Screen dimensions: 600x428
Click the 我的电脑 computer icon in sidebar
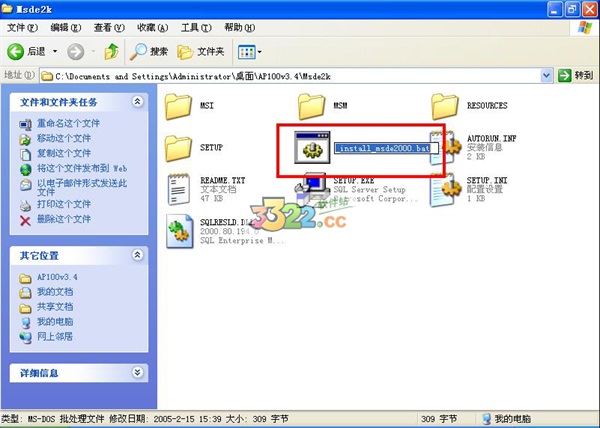pyautogui.click(x=25, y=323)
